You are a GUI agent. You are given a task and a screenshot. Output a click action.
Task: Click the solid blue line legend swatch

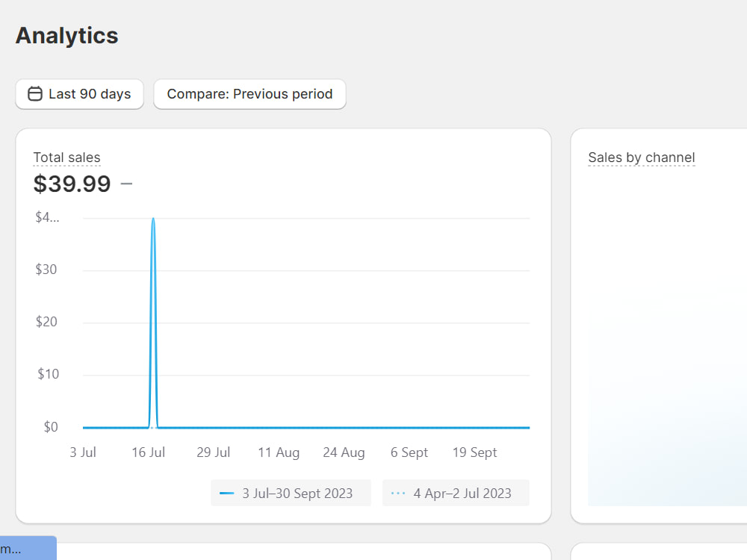[x=227, y=494]
